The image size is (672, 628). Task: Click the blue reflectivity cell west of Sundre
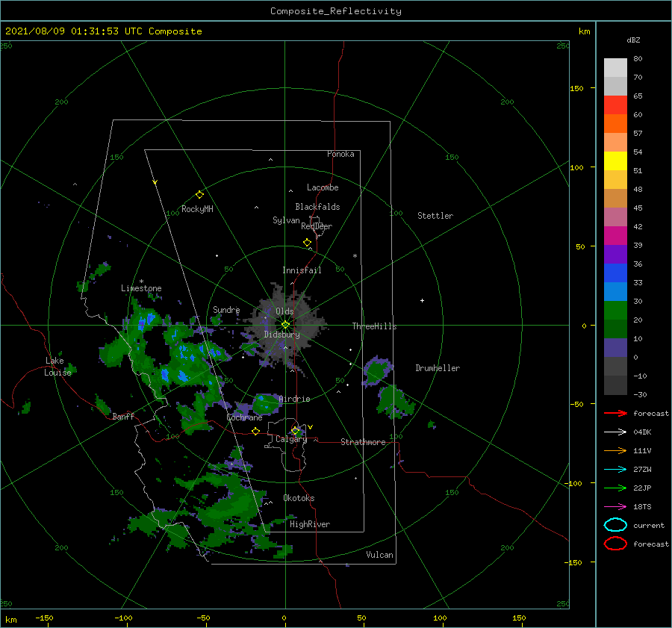point(146,320)
